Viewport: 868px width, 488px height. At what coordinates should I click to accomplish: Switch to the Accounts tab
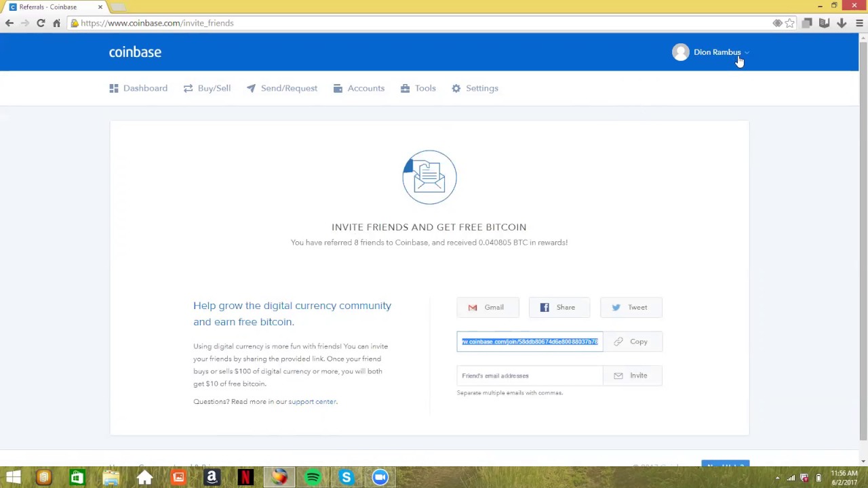[x=359, y=88]
